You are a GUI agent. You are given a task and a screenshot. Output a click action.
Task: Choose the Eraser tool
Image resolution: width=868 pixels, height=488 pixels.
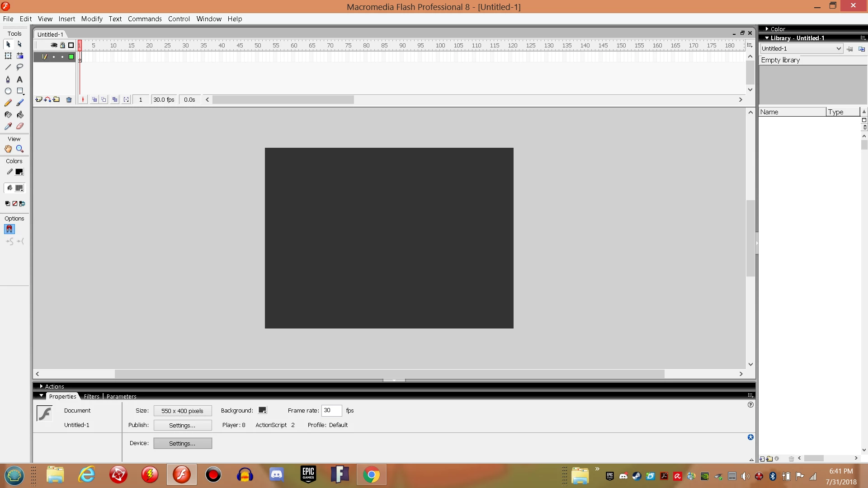pyautogui.click(x=20, y=127)
